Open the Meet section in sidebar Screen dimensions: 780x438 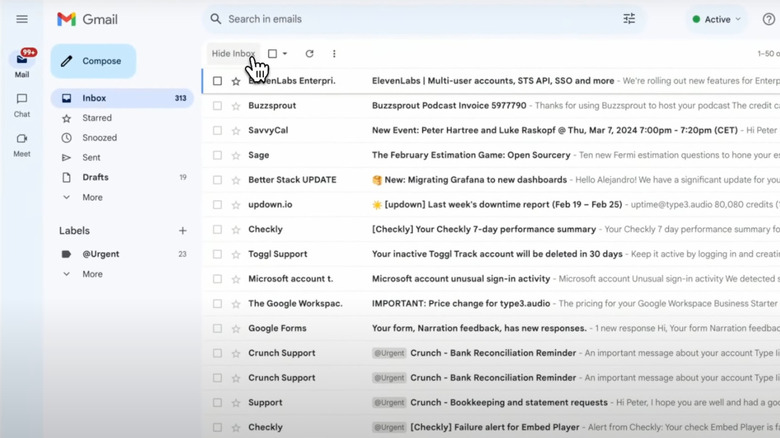click(x=22, y=144)
